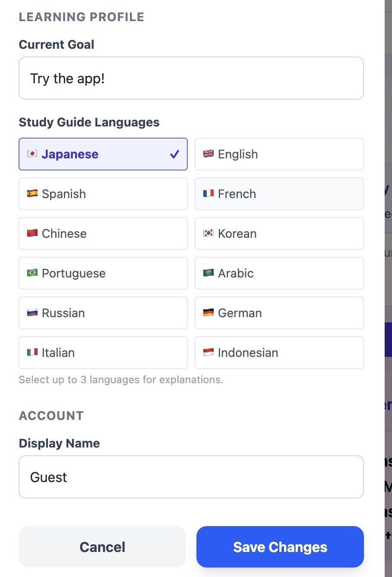Click into the Display Name field
392x577 pixels.
tap(191, 477)
